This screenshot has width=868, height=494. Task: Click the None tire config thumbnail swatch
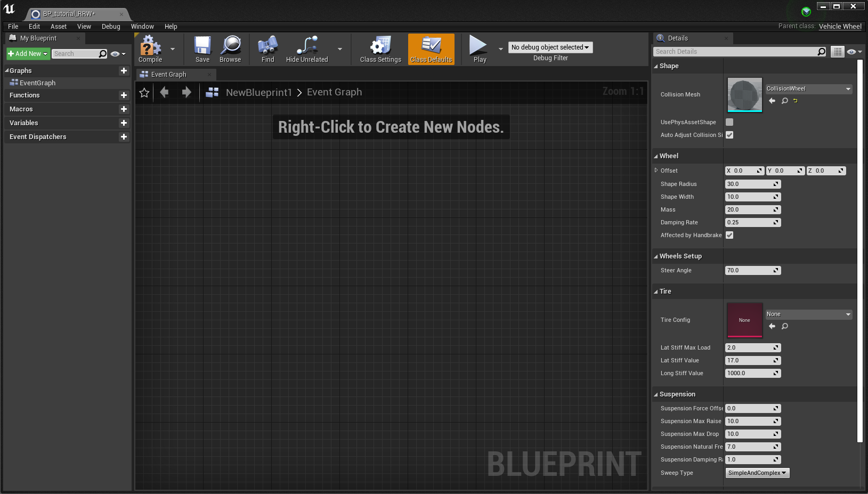[x=744, y=320]
